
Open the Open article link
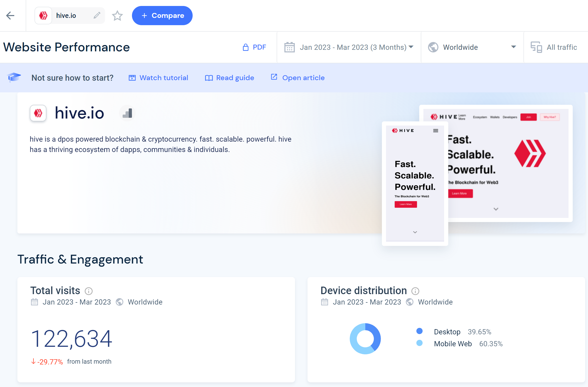point(298,78)
